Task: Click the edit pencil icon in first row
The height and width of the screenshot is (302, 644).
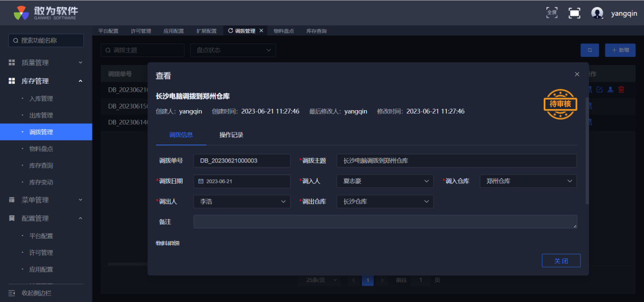Action: click(600, 90)
